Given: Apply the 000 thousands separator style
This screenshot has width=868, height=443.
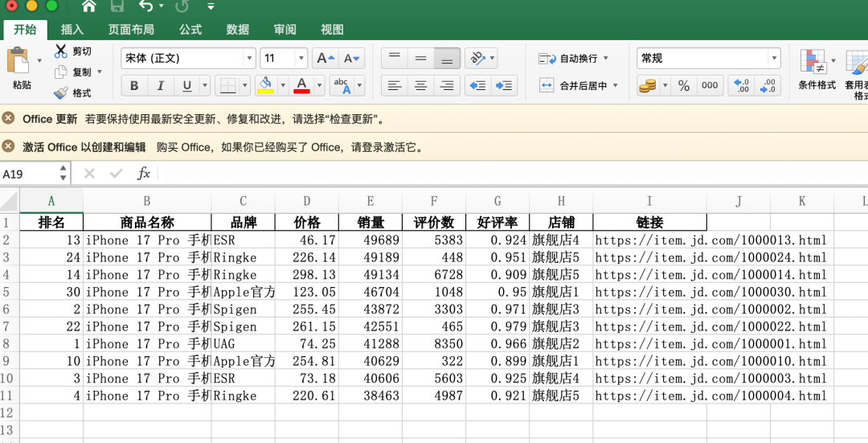Looking at the screenshot, I should [x=710, y=85].
